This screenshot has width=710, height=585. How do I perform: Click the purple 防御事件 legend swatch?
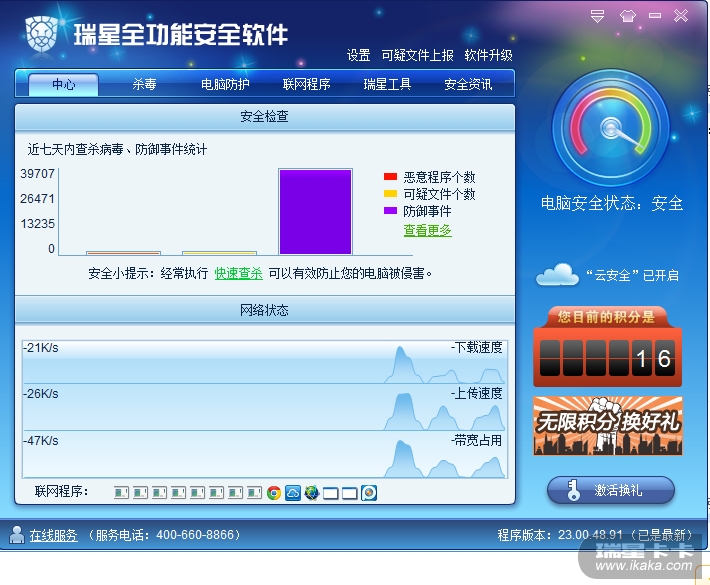pyautogui.click(x=390, y=211)
